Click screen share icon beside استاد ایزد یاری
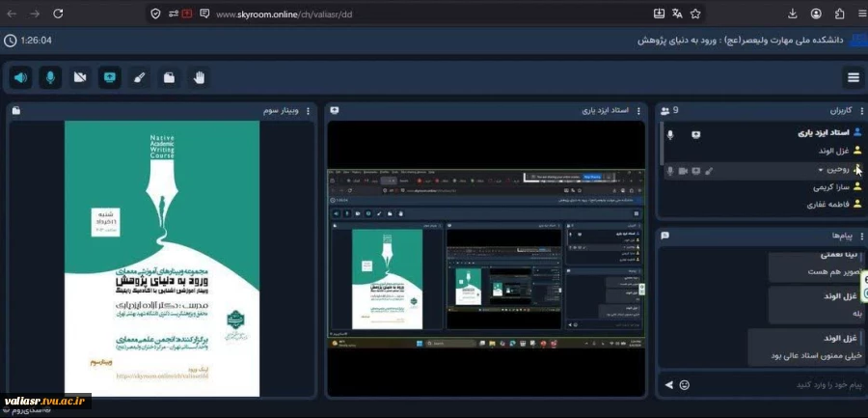 point(695,135)
